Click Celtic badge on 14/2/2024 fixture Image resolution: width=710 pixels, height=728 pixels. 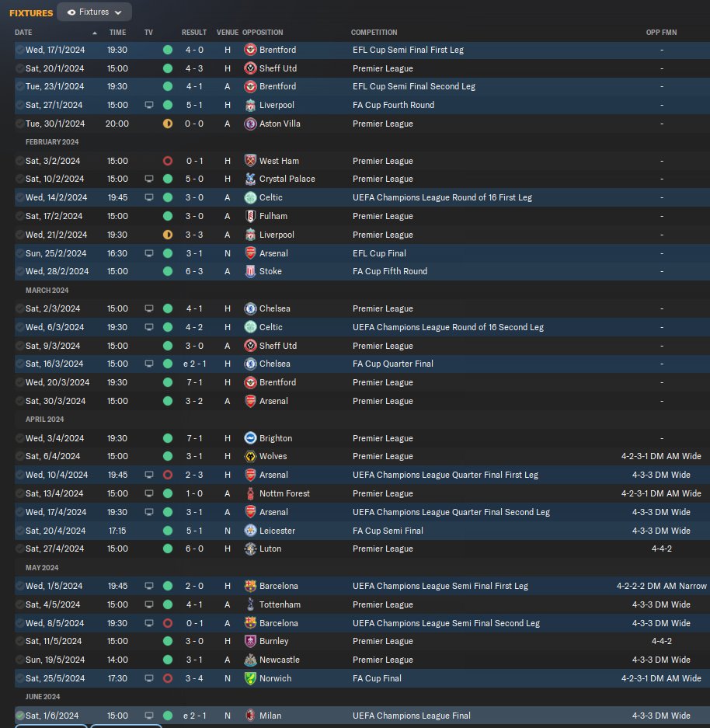[x=250, y=197]
